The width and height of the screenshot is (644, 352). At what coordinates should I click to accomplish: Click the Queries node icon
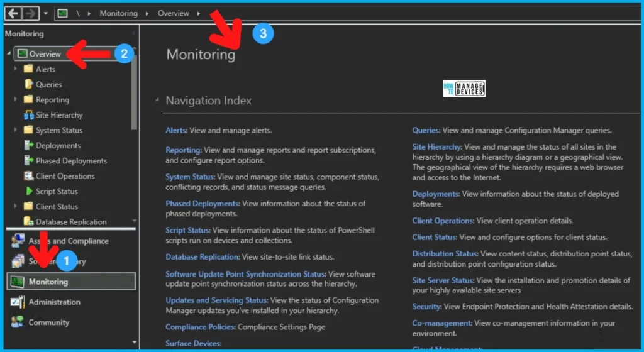click(x=28, y=84)
